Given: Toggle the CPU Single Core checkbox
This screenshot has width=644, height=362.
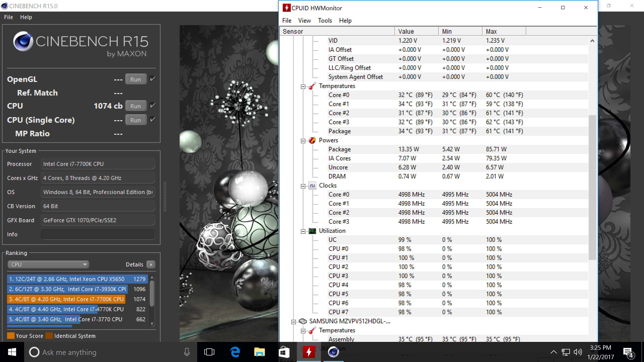Looking at the screenshot, I should (152, 119).
